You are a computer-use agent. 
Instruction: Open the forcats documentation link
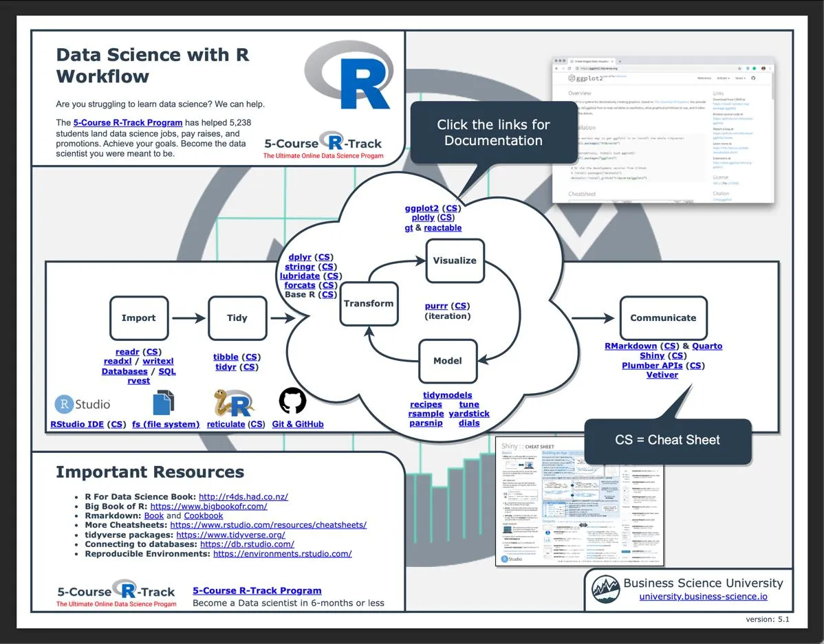pyautogui.click(x=299, y=285)
